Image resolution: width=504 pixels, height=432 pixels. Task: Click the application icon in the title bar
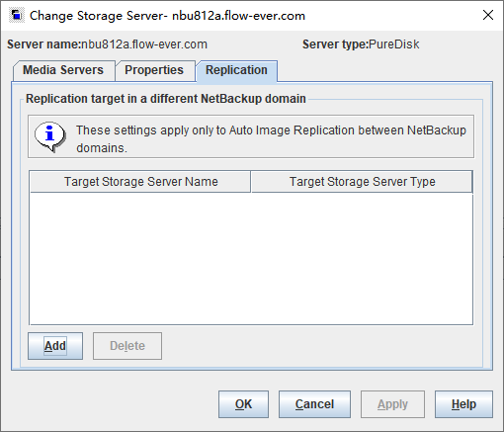17,16
